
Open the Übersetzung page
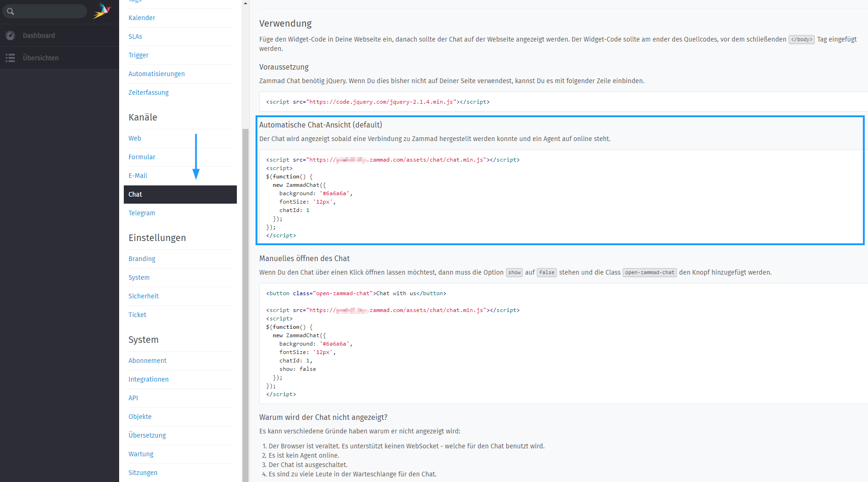pos(147,435)
